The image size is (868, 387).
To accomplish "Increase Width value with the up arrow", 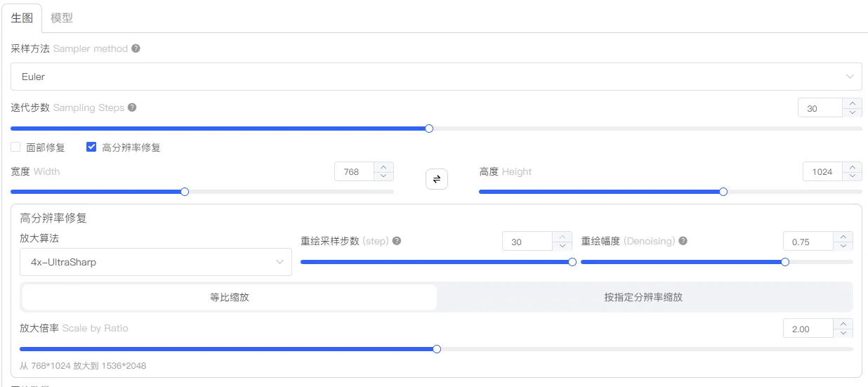I will click(383, 167).
